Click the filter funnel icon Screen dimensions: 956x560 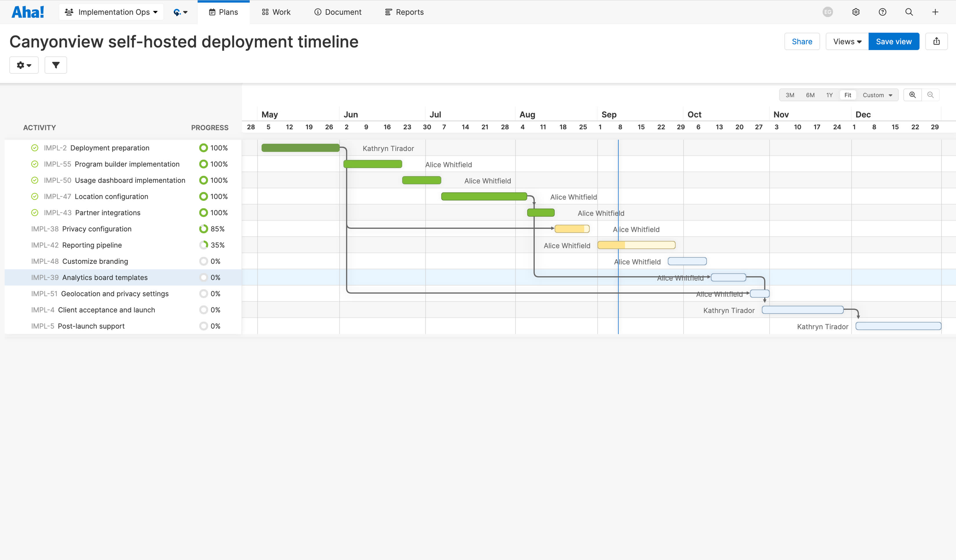(56, 65)
